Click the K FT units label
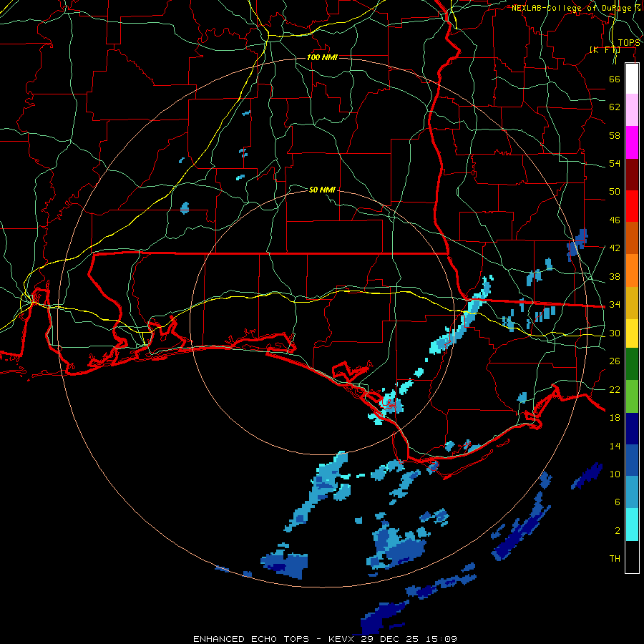This screenshot has width=644, height=644. (x=605, y=50)
